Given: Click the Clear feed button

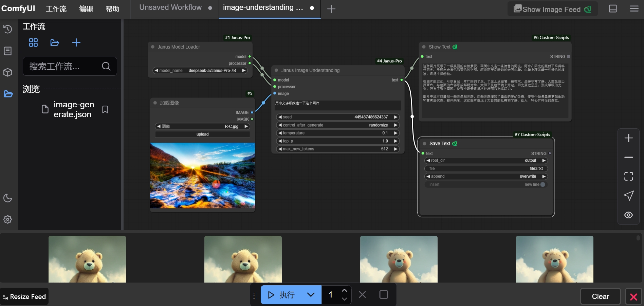Looking at the screenshot, I should point(600,296).
